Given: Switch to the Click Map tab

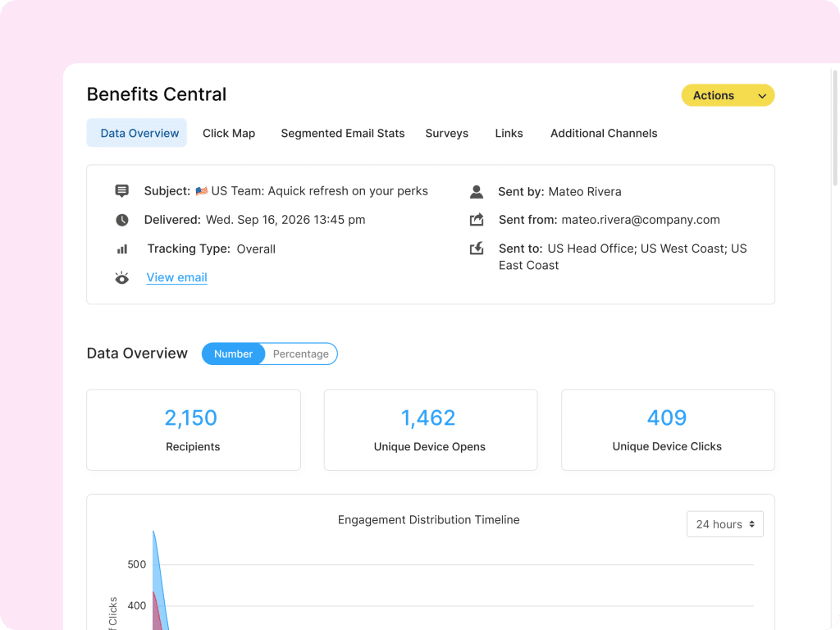Looking at the screenshot, I should [229, 133].
